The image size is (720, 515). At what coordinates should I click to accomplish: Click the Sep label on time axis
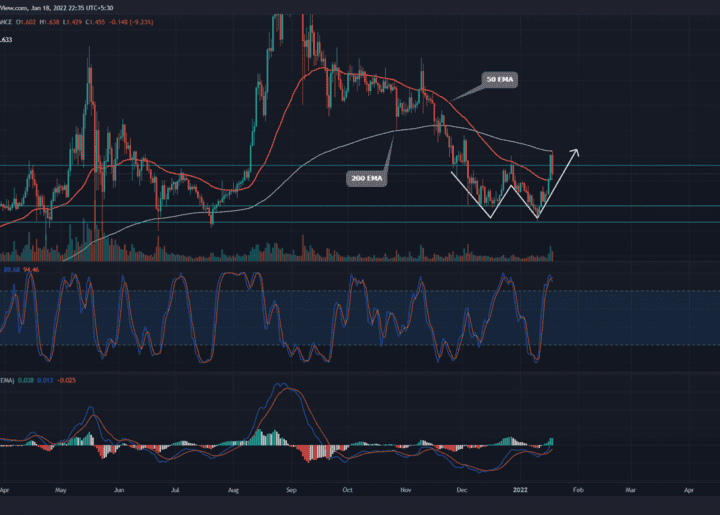(x=291, y=492)
